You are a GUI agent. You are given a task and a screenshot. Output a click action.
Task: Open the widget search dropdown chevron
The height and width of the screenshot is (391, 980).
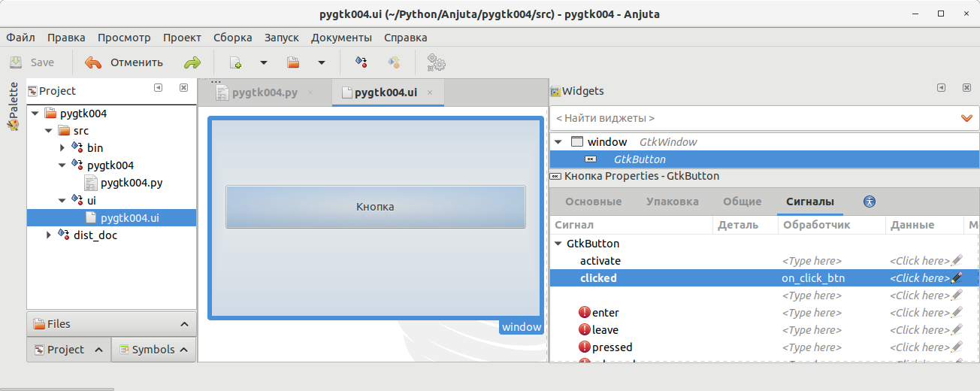(967, 118)
